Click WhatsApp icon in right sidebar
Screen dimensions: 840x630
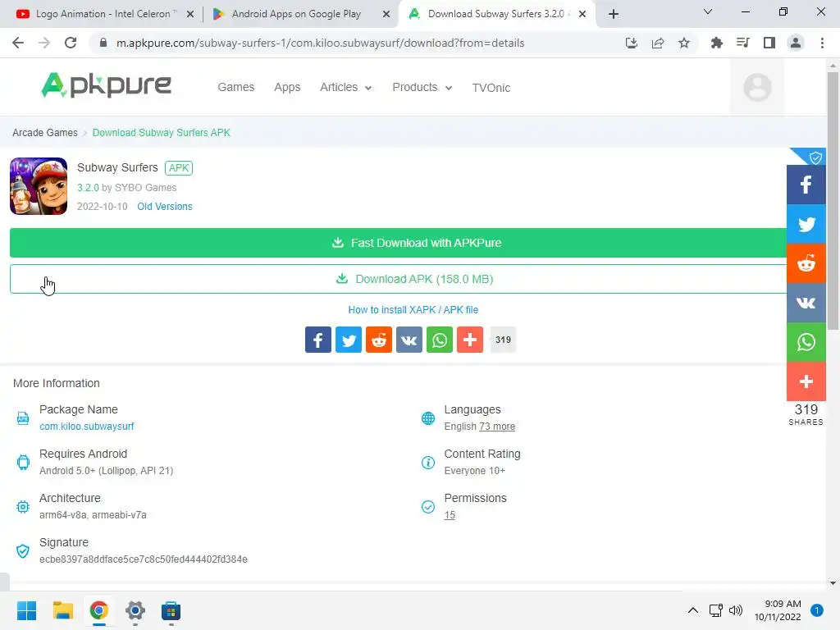pos(806,342)
